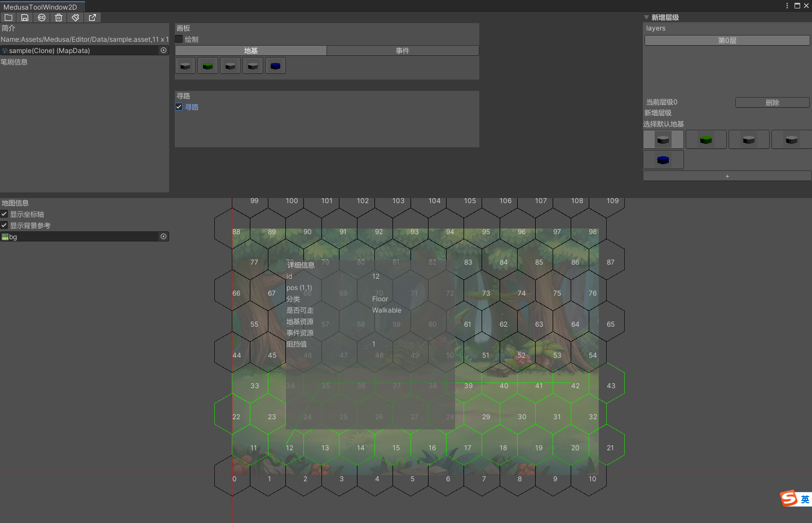Choose green tile under 选择默认地基
This screenshot has height=523, width=812.
coord(706,139)
